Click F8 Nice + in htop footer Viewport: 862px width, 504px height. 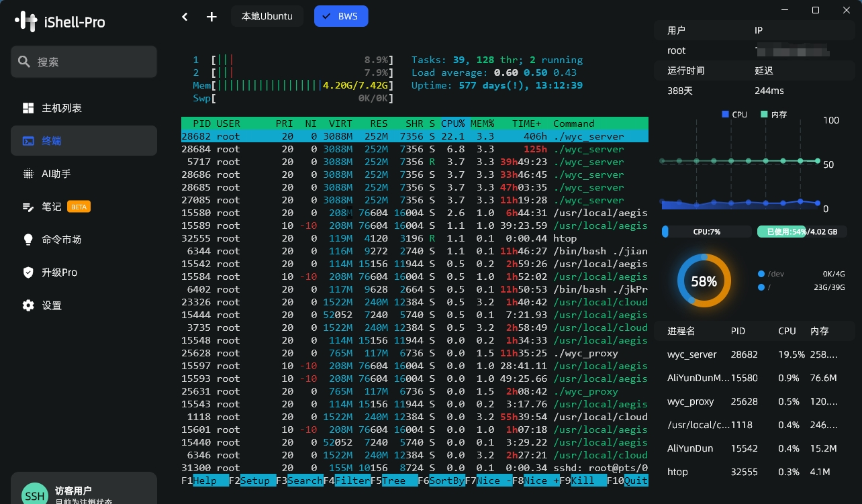pos(536,481)
